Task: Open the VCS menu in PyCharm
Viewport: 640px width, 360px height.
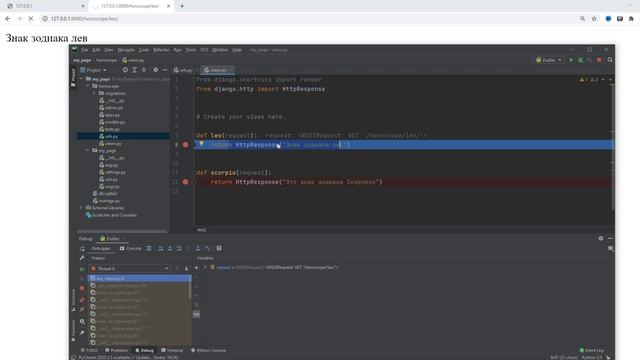Action: 204,50
